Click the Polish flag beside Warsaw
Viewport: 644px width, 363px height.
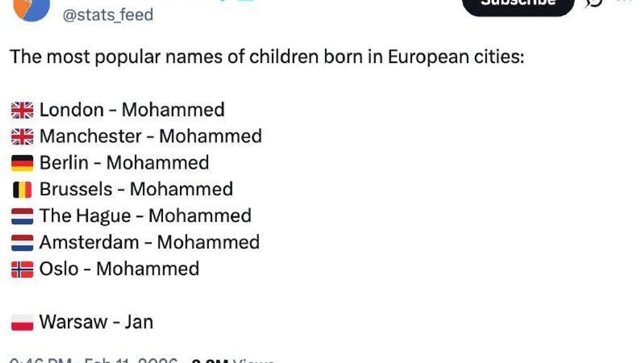[22, 322]
